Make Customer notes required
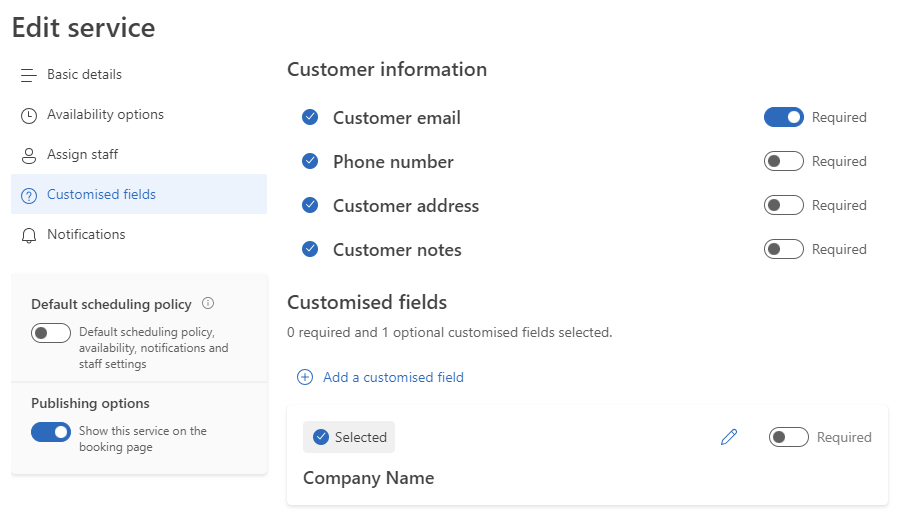 [x=783, y=249]
